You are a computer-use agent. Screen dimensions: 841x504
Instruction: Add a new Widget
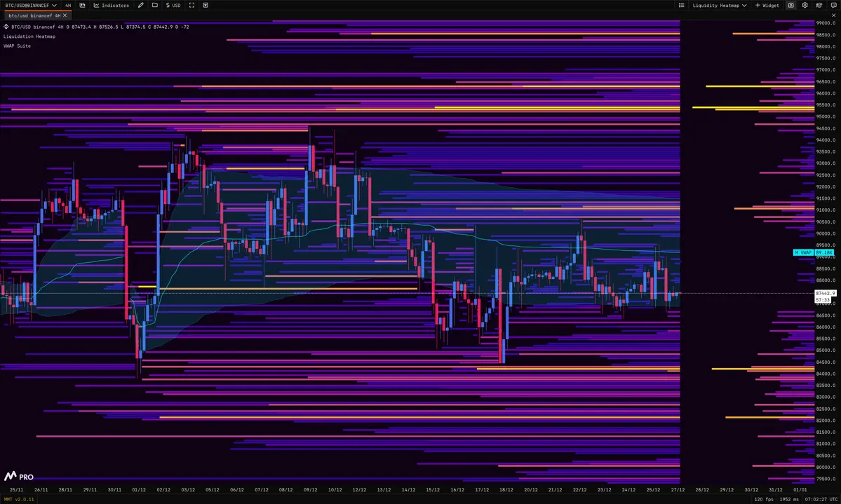(x=767, y=6)
